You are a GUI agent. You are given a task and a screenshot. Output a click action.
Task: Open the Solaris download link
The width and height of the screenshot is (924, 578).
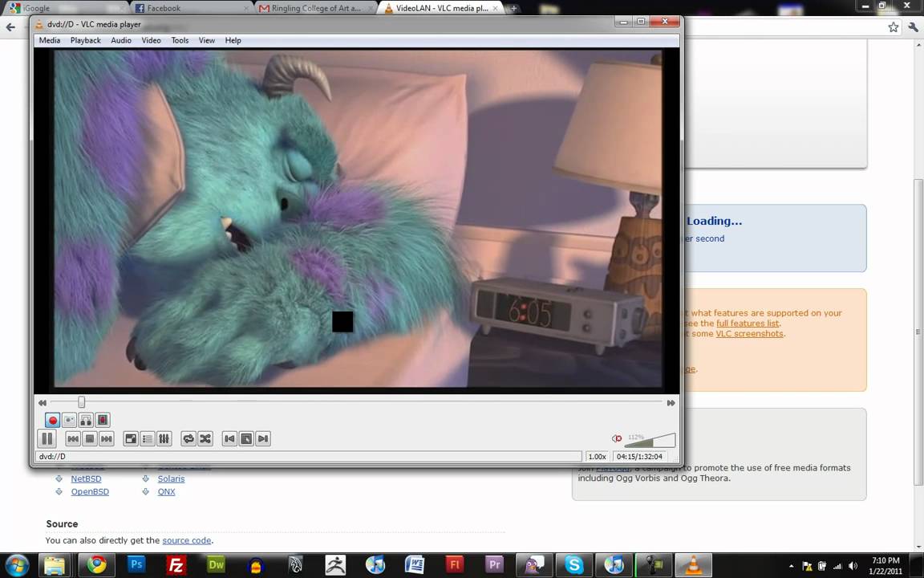[171, 479]
